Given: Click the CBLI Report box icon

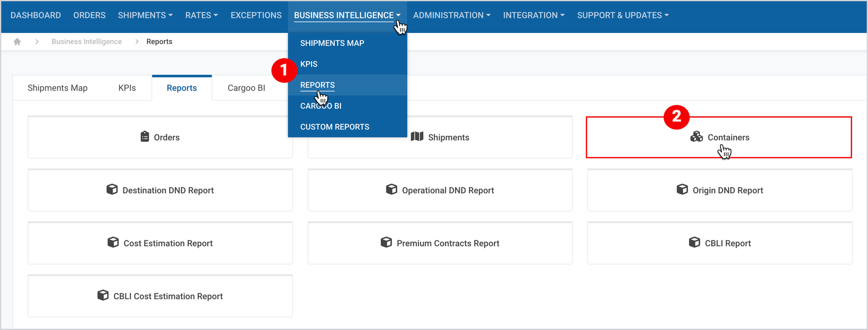Looking at the screenshot, I should pyautogui.click(x=694, y=242).
